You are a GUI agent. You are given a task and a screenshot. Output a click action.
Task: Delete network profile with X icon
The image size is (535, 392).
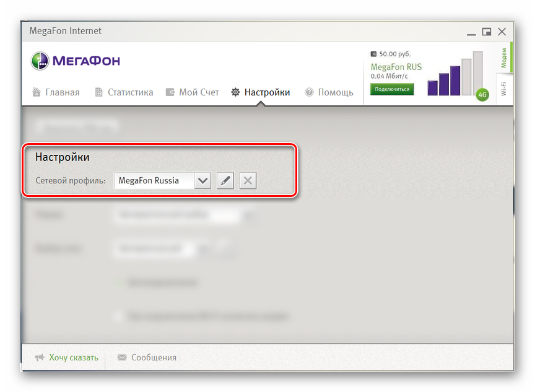click(x=248, y=180)
